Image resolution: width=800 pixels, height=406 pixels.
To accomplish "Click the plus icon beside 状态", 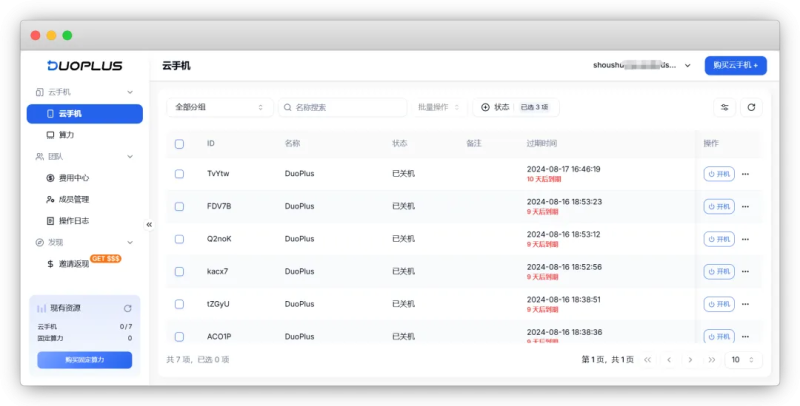I will pos(485,107).
